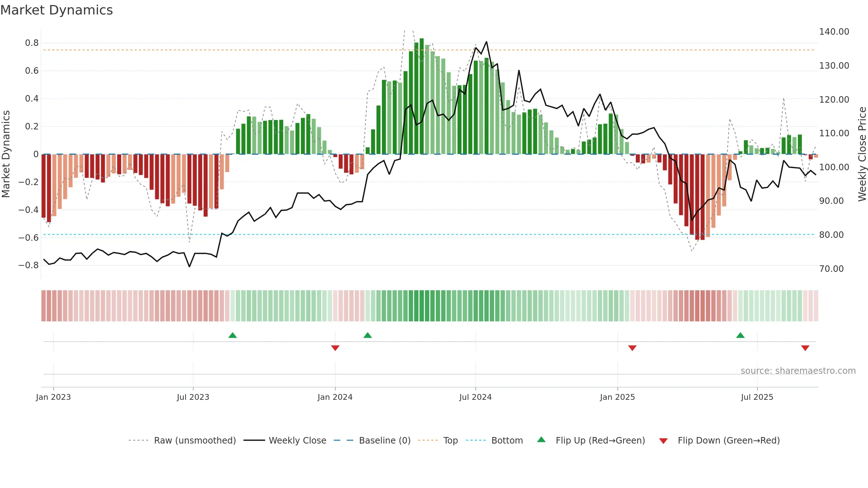
Task: Toggle the Baseline (0) legend entry
Action: (x=372, y=440)
